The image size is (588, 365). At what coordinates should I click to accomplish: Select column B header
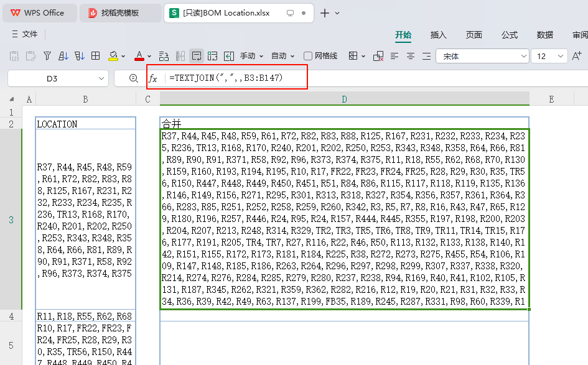pyautogui.click(x=85, y=99)
